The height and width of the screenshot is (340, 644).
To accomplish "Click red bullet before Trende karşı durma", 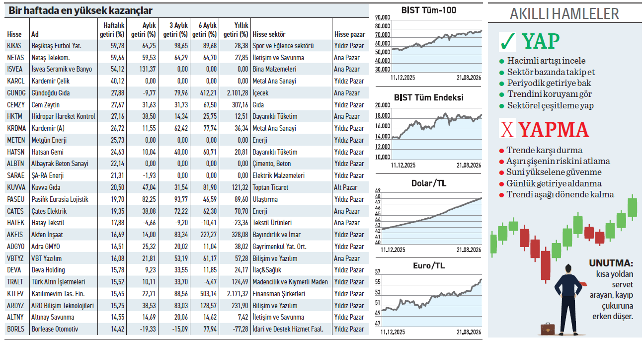I will 501,150.
